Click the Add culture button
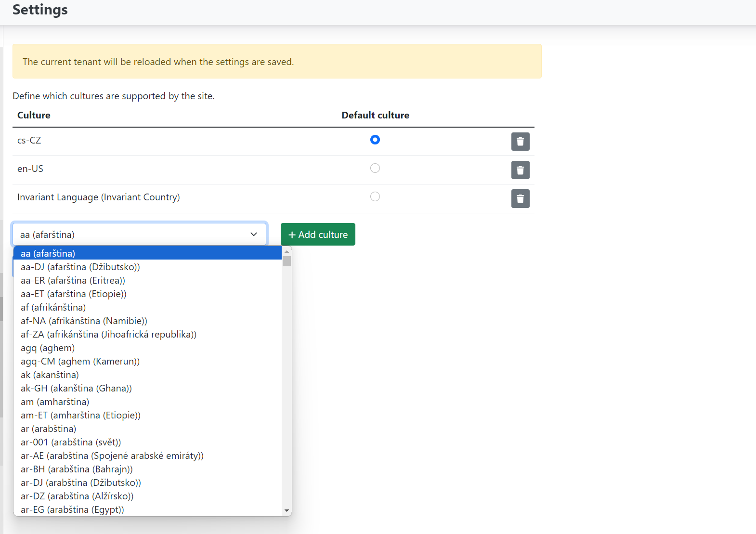The image size is (756, 534). click(318, 234)
